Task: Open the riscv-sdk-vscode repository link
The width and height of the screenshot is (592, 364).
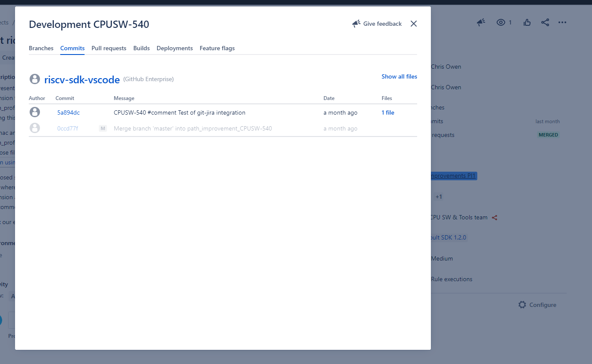Action: click(x=82, y=79)
